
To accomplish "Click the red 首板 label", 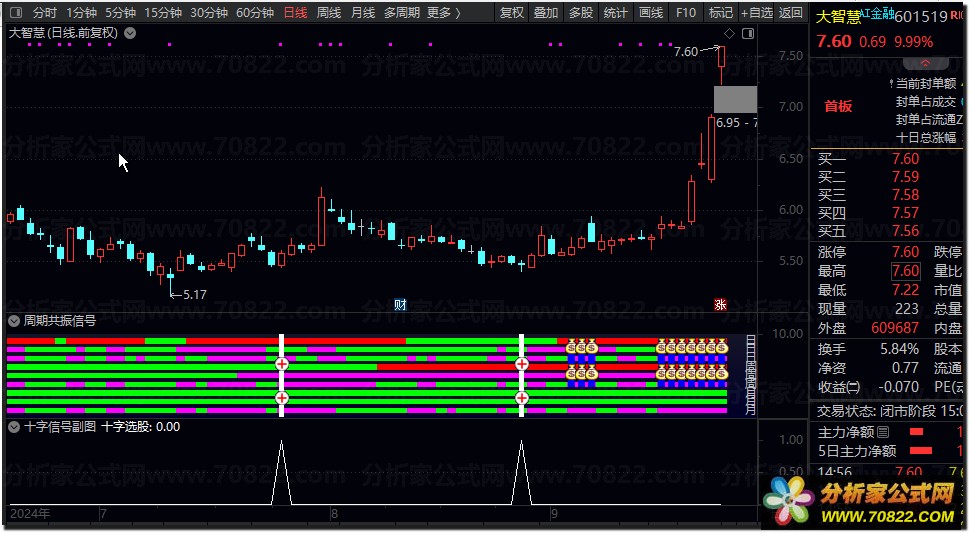I will point(838,106).
